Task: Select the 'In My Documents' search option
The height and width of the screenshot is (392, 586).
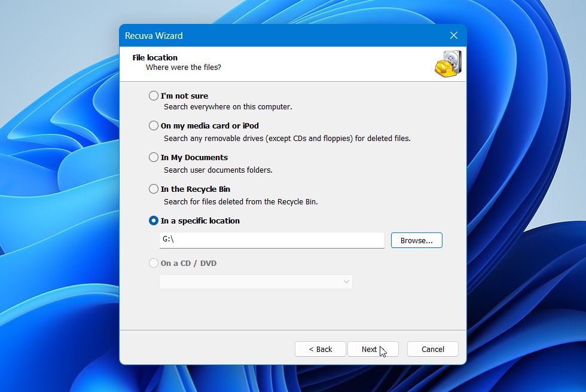Action: click(154, 157)
